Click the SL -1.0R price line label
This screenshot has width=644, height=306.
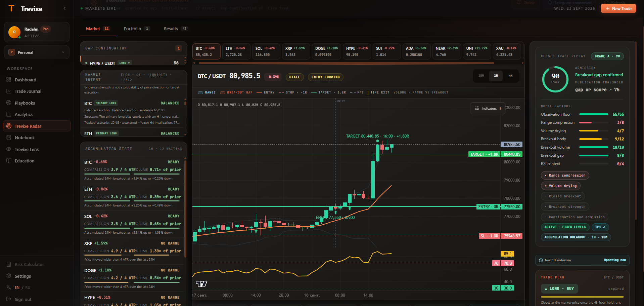(490, 236)
